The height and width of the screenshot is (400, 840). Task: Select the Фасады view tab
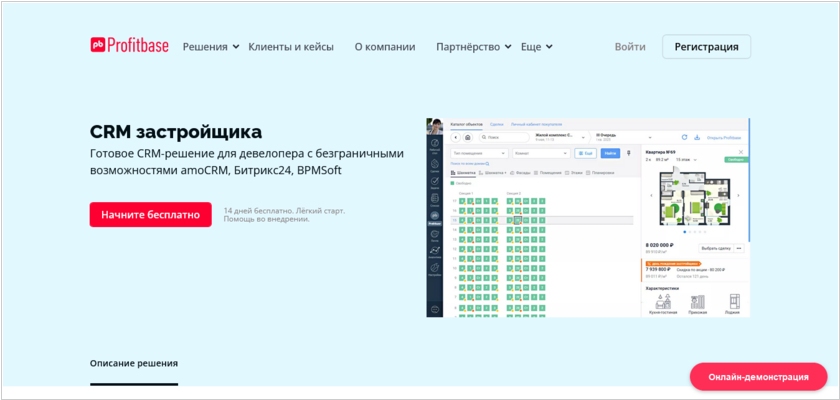click(x=520, y=173)
